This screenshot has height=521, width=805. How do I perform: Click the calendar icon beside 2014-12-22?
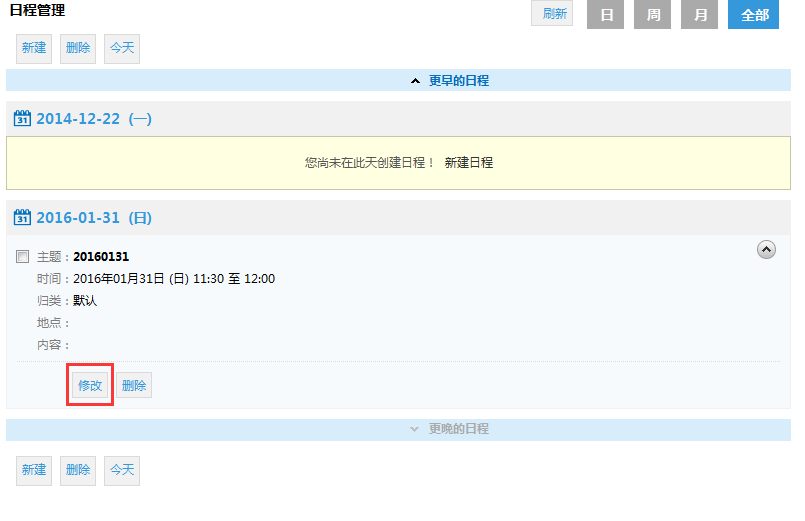point(22,119)
